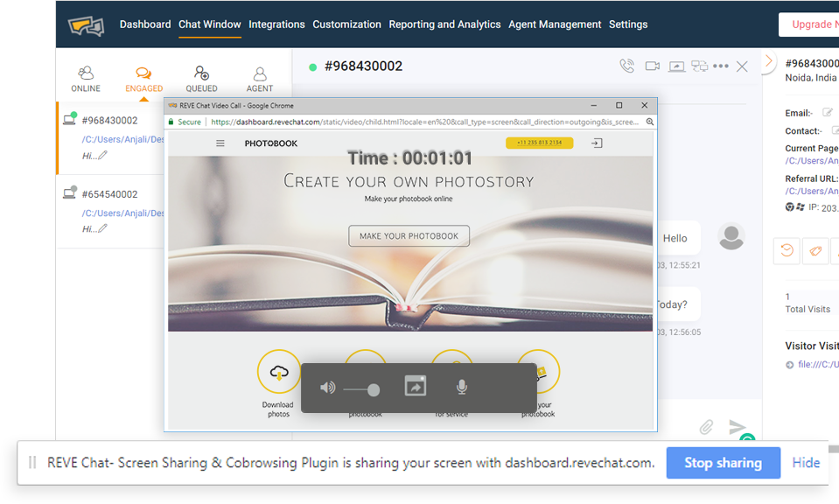This screenshot has height=504, width=839.
Task: Mute the microphone
Action: (462, 387)
